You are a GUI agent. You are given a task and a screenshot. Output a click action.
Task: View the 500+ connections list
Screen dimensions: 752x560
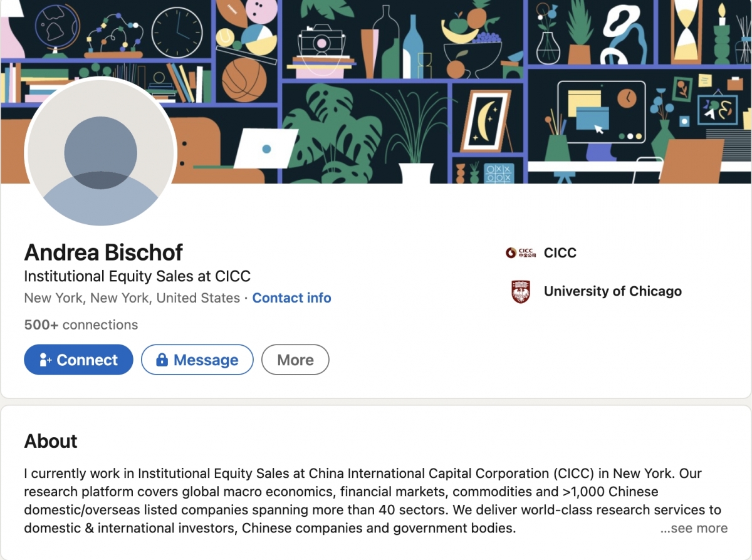pyautogui.click(x=81, y=325)
